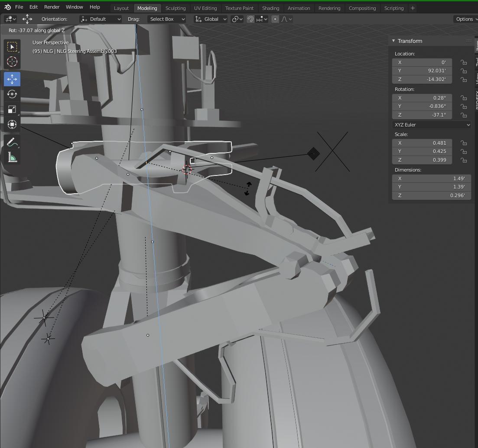Select the 3D Cursor tool

point(12,62)
